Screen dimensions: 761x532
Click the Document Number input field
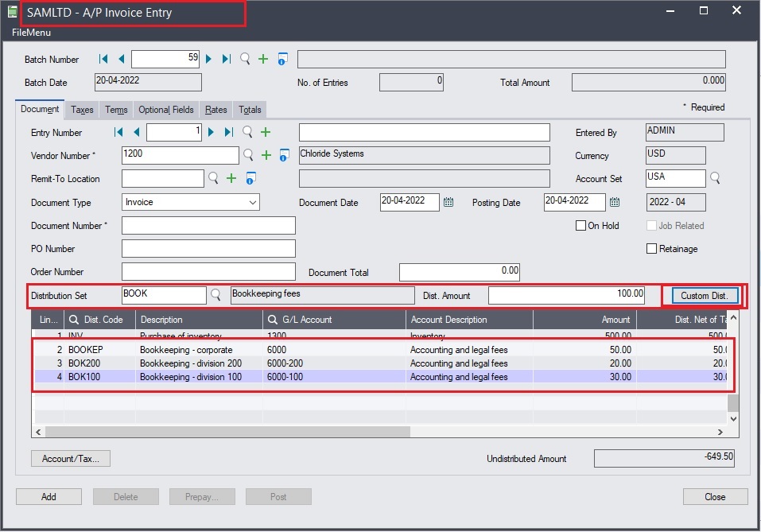(208, 225)
